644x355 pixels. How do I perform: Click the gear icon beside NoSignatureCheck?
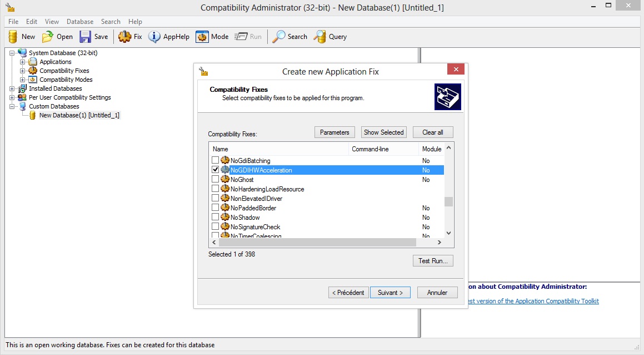pos(224,226)
